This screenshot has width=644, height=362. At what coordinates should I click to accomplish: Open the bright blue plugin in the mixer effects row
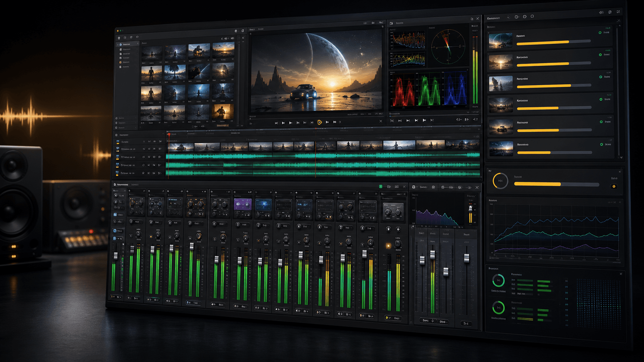(263, 204)
